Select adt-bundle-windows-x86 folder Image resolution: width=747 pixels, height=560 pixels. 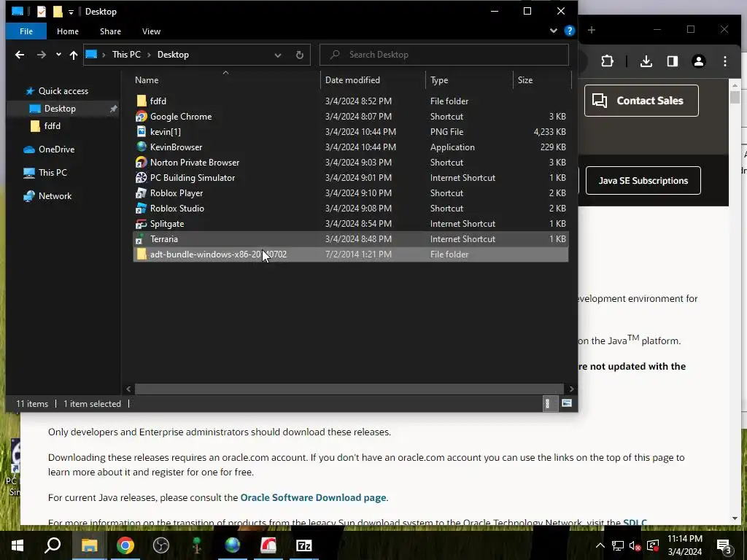pos(351,254)
